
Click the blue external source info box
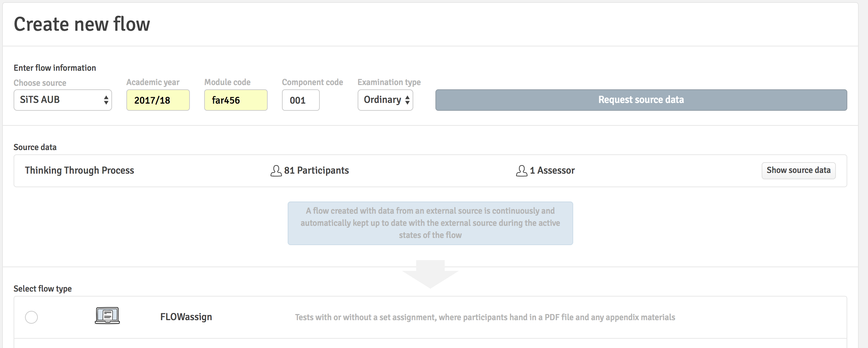(430, 223)
